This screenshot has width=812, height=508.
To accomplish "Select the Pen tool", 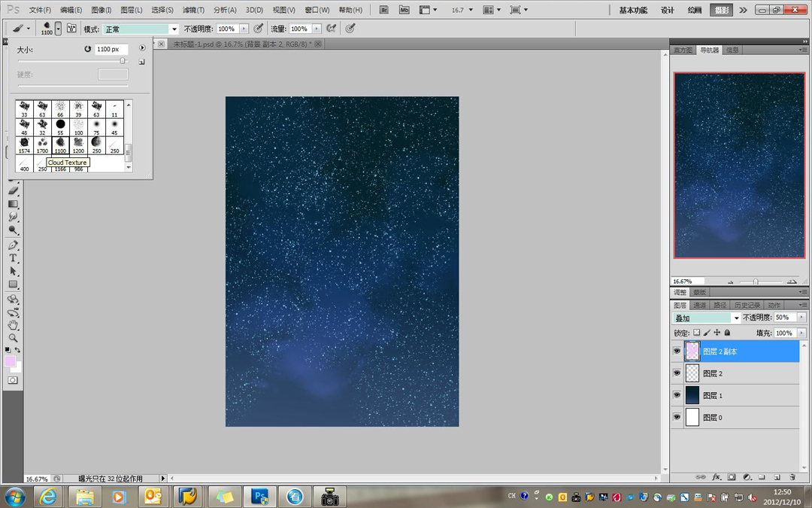I will click(13, 245).
